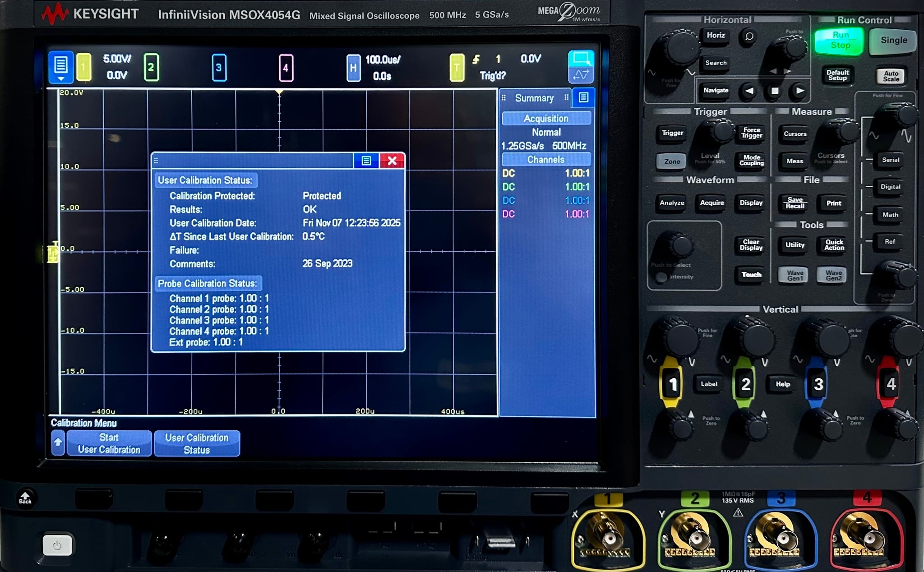Screen dimensions: 924x572
Task: Click the Serial decode key
Action: tap(890, 160)
